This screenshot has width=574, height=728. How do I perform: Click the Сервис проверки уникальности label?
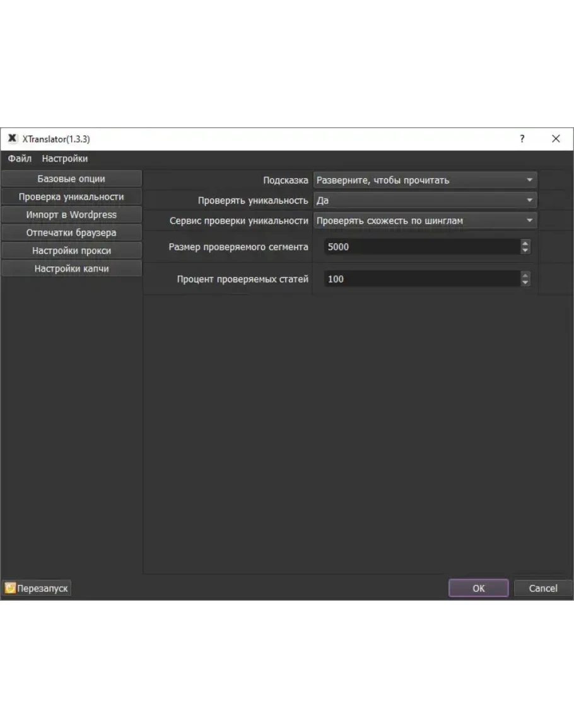tap(239, 221)
